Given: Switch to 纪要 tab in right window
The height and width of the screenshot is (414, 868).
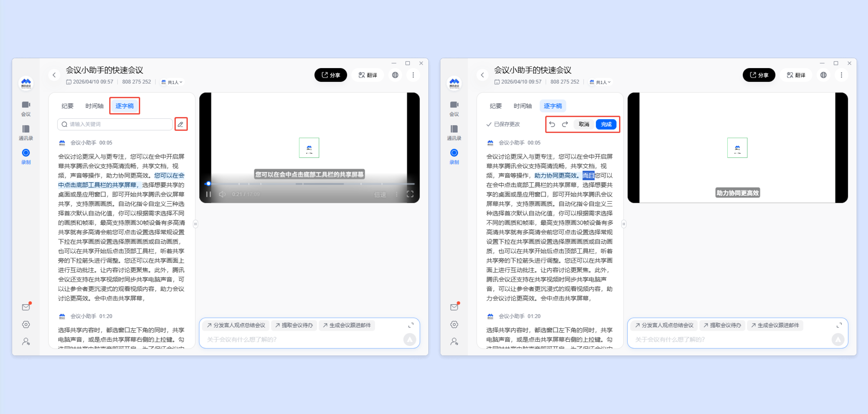Looking at the screenshot, I should pos(495,106).
